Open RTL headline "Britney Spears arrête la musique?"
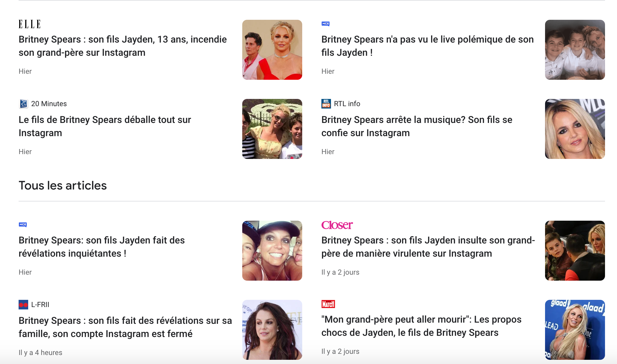617x364 pixels. (x=417, y=126)
